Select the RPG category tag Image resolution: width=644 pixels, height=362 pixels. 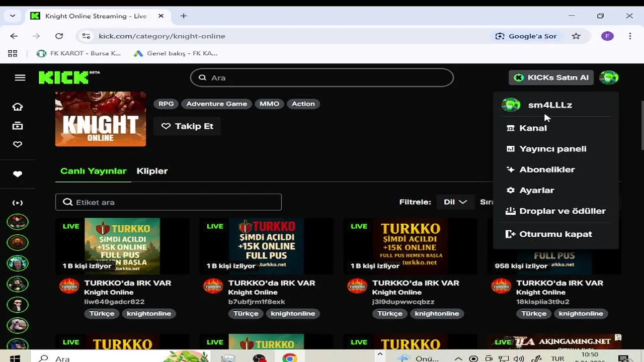pyautogui.click(x=166, y=104)
